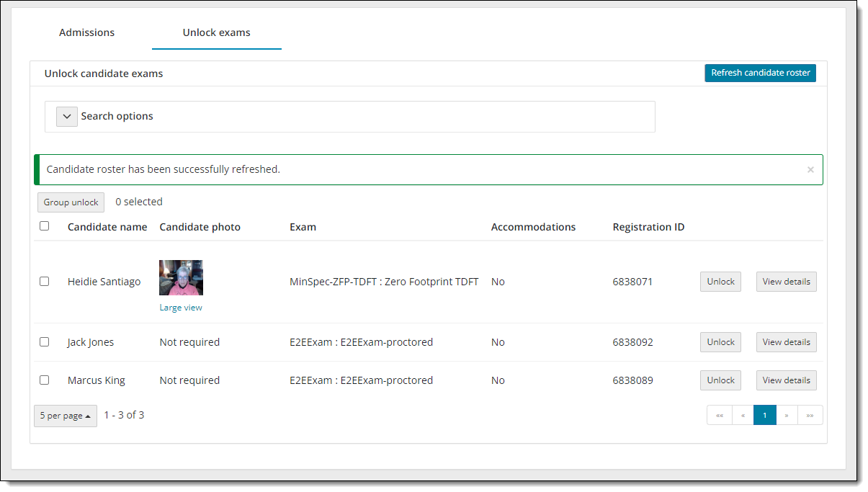Mark Marcus King's checkbox

(x=45, y=380)
